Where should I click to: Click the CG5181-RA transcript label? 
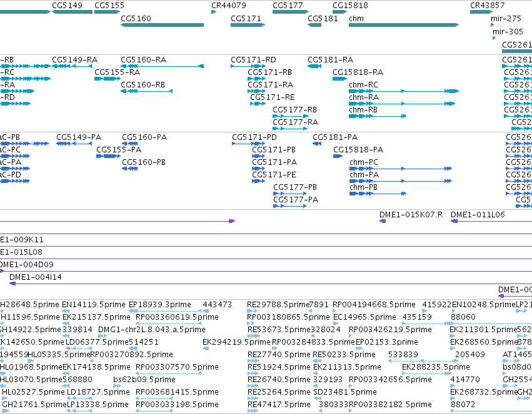pyautogui.click(x=331, y=59)
